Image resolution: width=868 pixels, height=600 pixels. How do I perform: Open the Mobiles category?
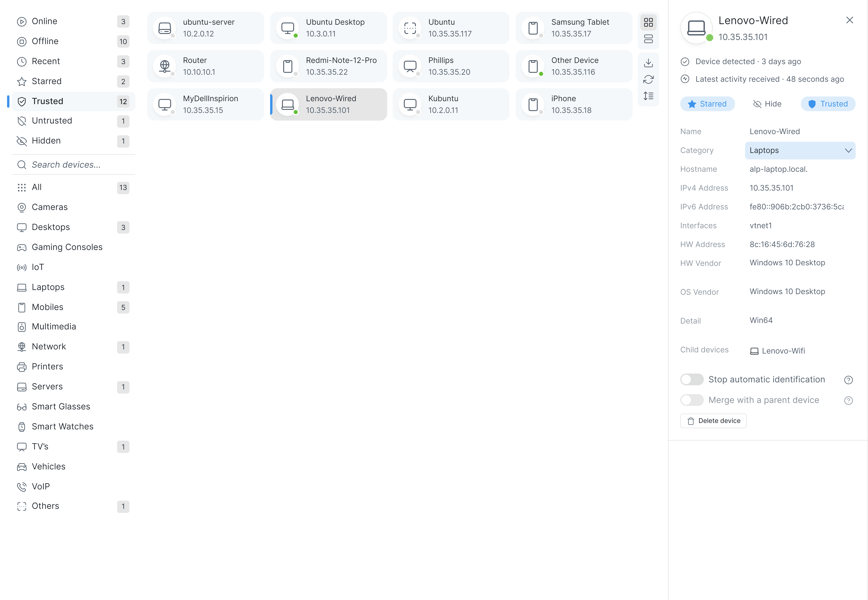73,307
